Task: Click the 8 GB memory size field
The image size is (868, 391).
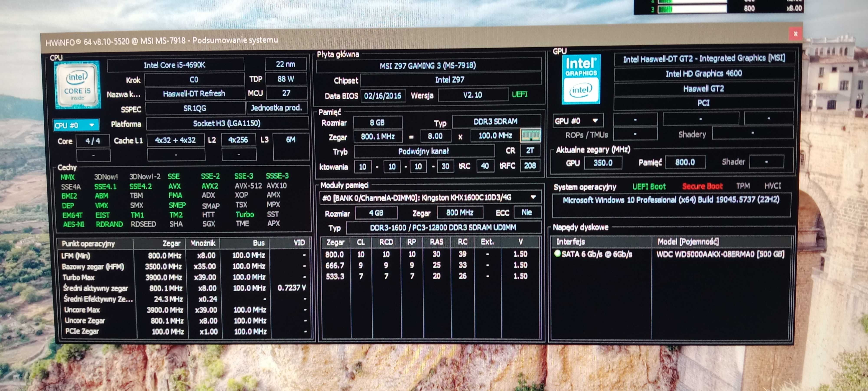Action: [x=377, y=123]
